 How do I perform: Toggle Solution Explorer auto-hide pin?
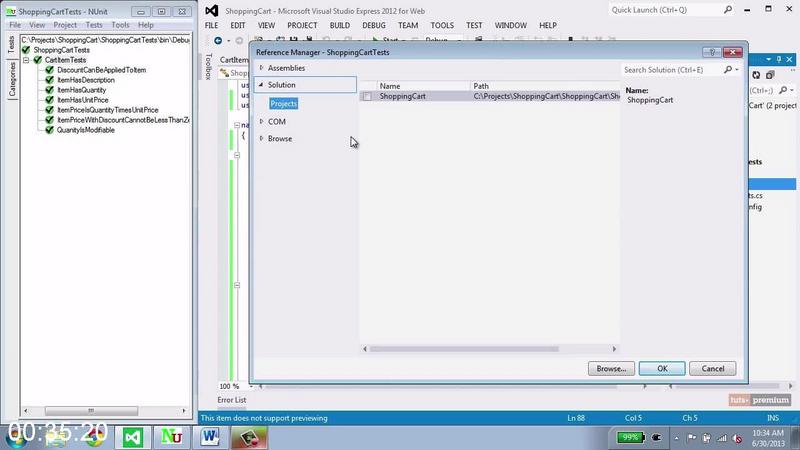click(779, 60)
